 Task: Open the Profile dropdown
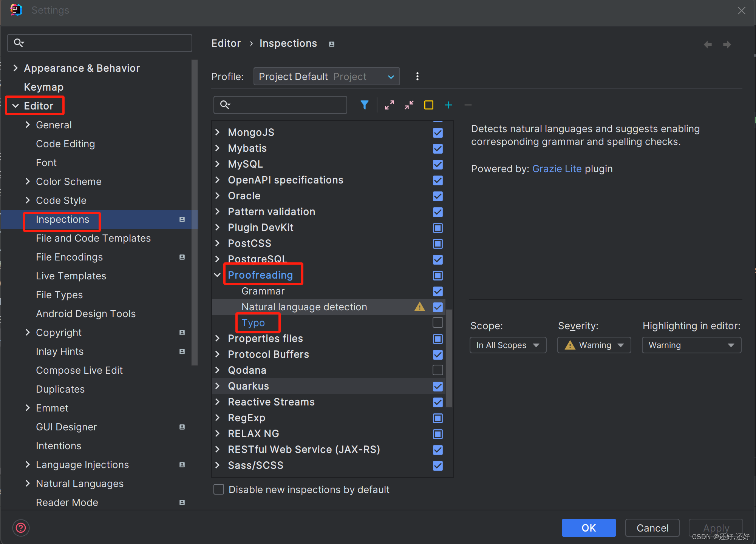tap(326, 76)
